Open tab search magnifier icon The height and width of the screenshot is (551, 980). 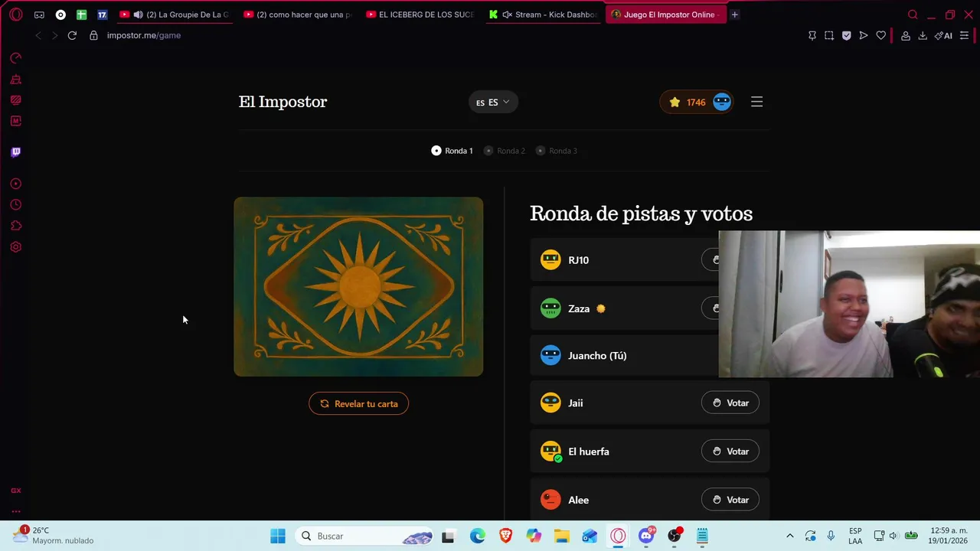pos(913,15)
